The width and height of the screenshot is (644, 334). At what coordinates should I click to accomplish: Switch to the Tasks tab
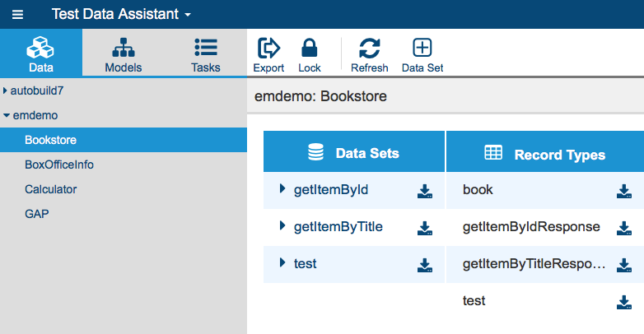coord(205,55)
